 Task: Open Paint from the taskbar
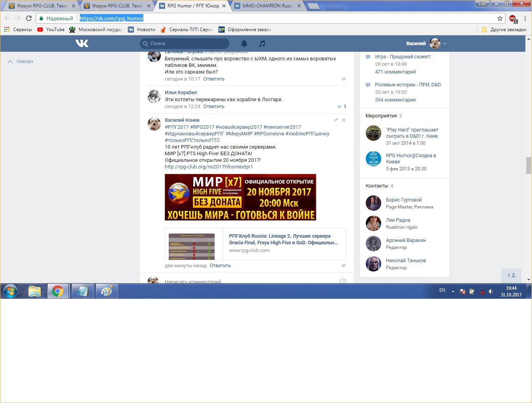point(107,291)
